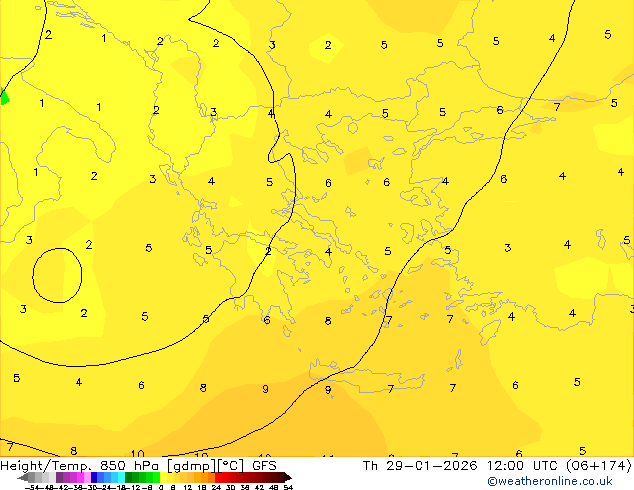Viewport: 634px width, 490px height.
Task: Click the -54 label on the color scale
Action: [x=32, y=487]
